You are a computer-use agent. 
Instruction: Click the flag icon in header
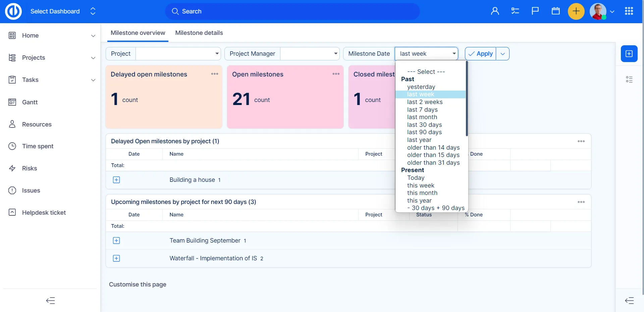(x=535, y=11)
